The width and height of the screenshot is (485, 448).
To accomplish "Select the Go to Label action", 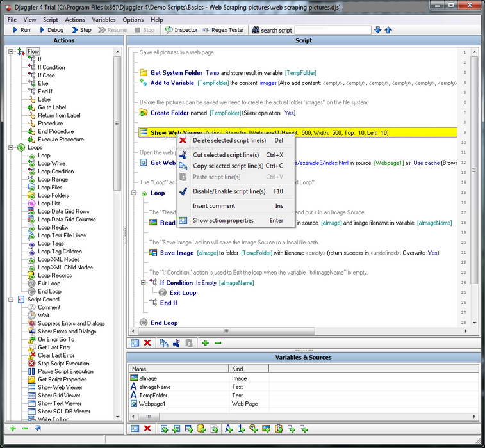I will 52,108.
